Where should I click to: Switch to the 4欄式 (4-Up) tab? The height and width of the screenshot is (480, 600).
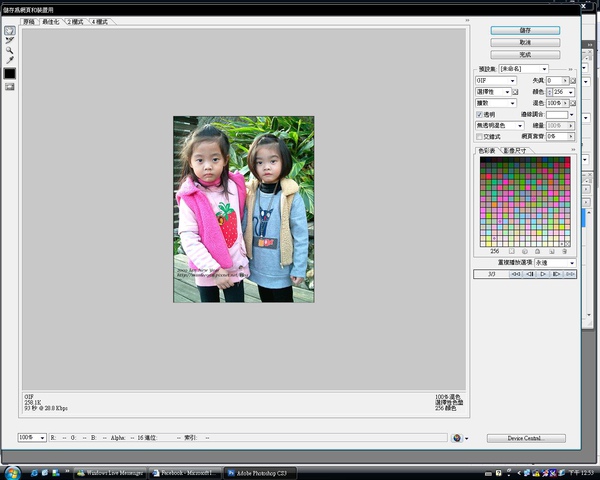[x=100, y=22]
